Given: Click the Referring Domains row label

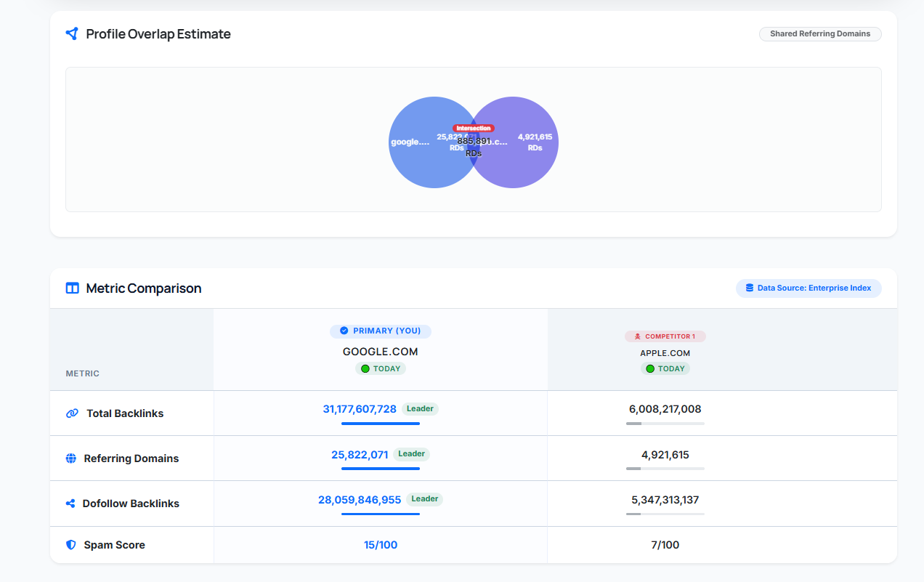Looking at the screenshot, I should (x=131, y=458).
